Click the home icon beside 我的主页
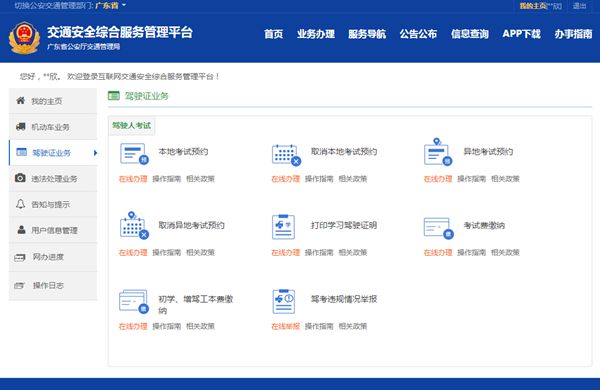The width and height of the screenshot is (600, 390). pos(21,101)
